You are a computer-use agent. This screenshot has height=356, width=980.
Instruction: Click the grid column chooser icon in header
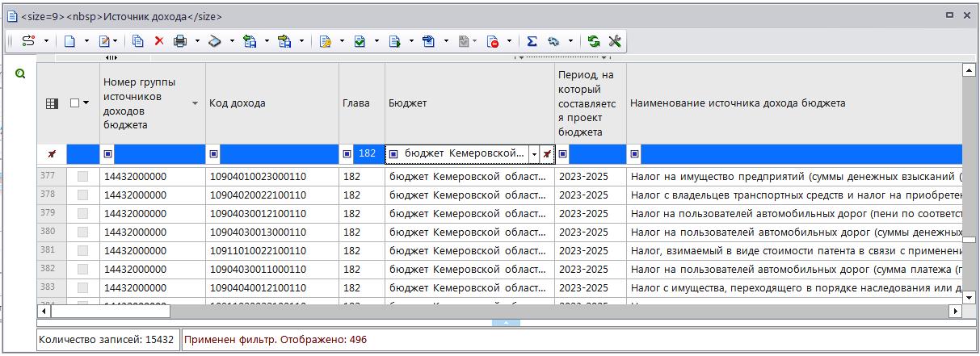click(51, 103)
